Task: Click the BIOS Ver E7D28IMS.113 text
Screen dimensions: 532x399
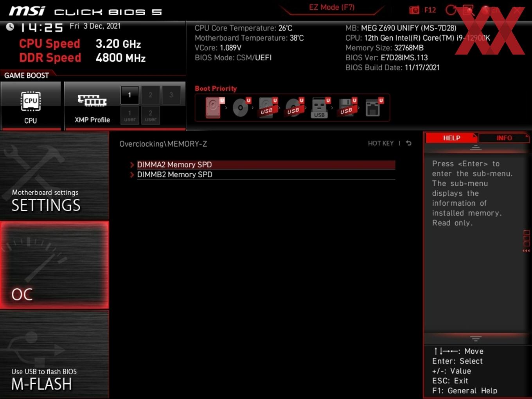Action: pyautogui.click(x=386, y=58)
